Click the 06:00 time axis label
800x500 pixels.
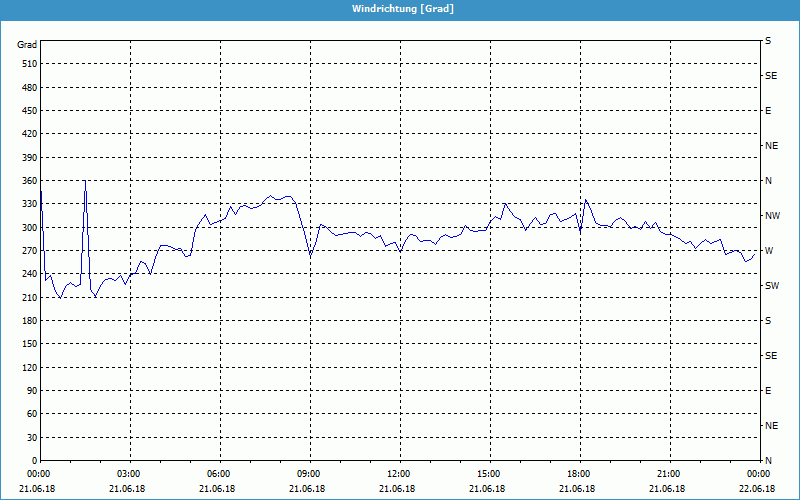click(x=219, y=474)
